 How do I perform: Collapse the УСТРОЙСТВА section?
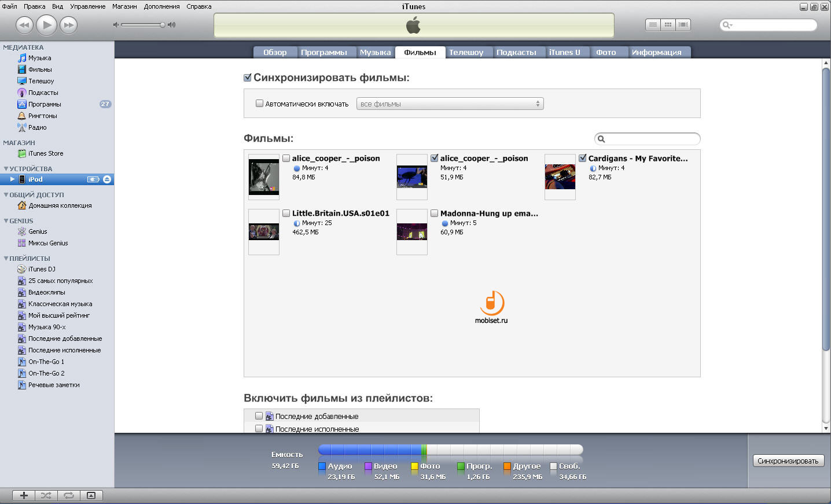6,169
